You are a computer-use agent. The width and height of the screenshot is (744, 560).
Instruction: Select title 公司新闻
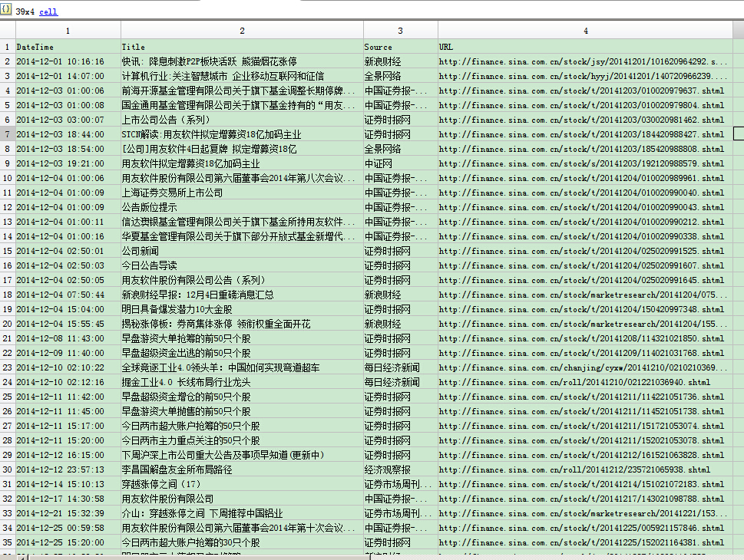(242, 251)
